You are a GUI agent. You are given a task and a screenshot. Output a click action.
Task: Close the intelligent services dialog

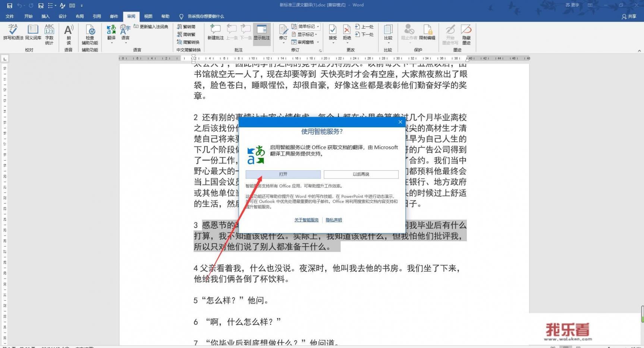coord(400,122)
